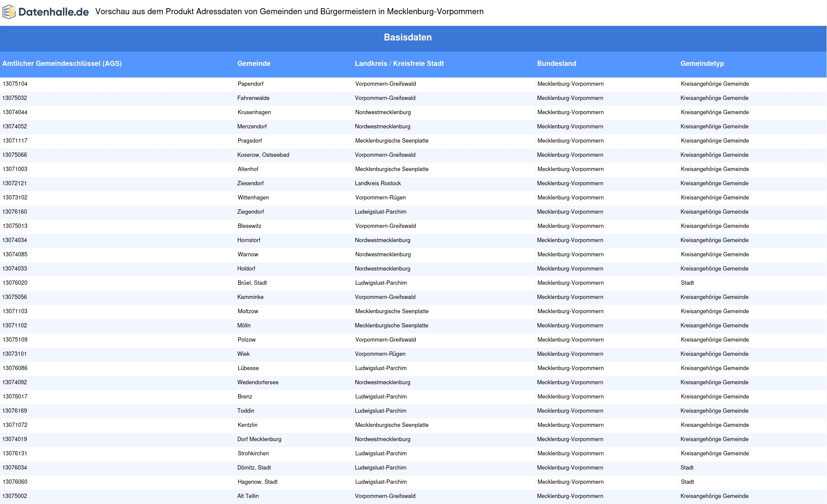Image resolution: width=827 pixels, height=504 pixels.
Task: Click the Basisdaten section header
Action: click(x=408, y=37)
